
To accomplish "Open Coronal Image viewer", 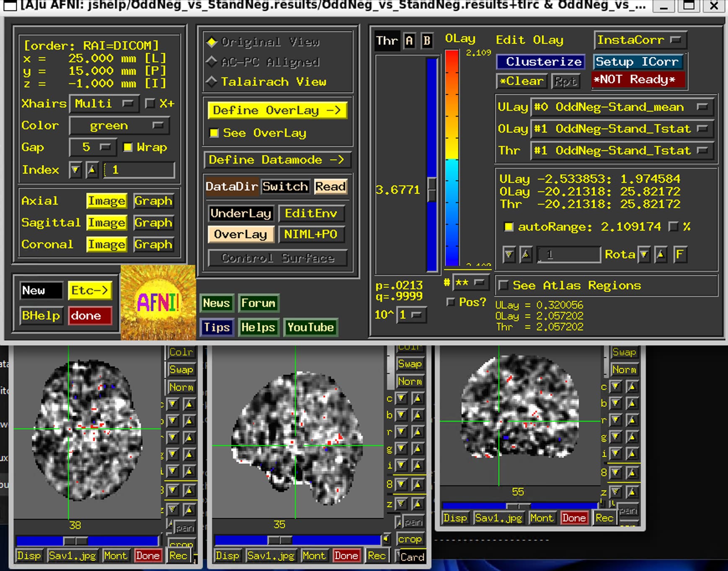I will pyautogui.click(x=106, y=245).
